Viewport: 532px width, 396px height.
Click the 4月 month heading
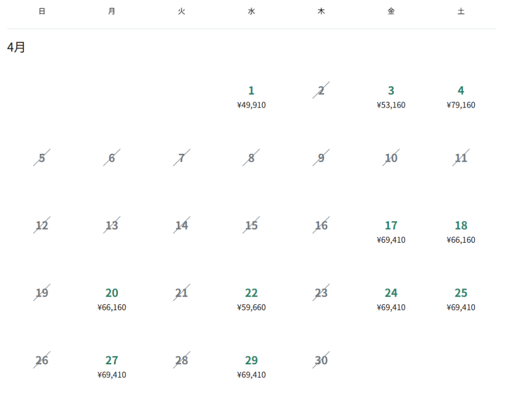click(16, 47)
